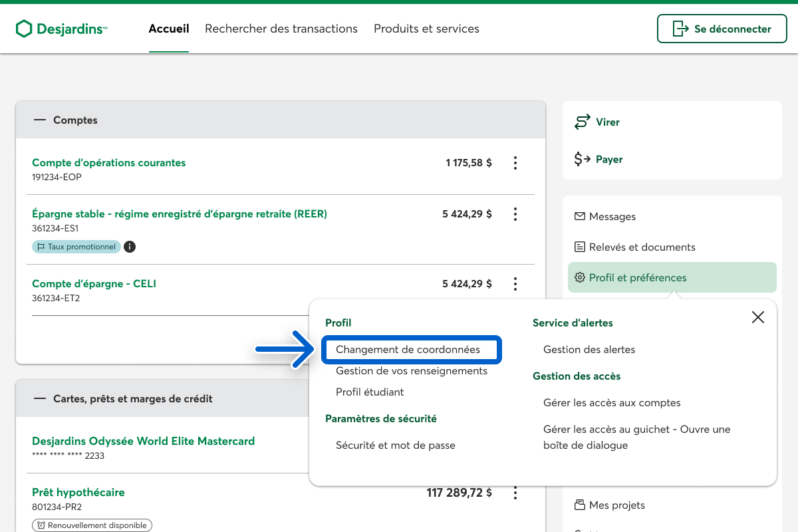Close the Profil et préférences popup
This screenshot has width=798, height=532.
(x=757, y=317)
